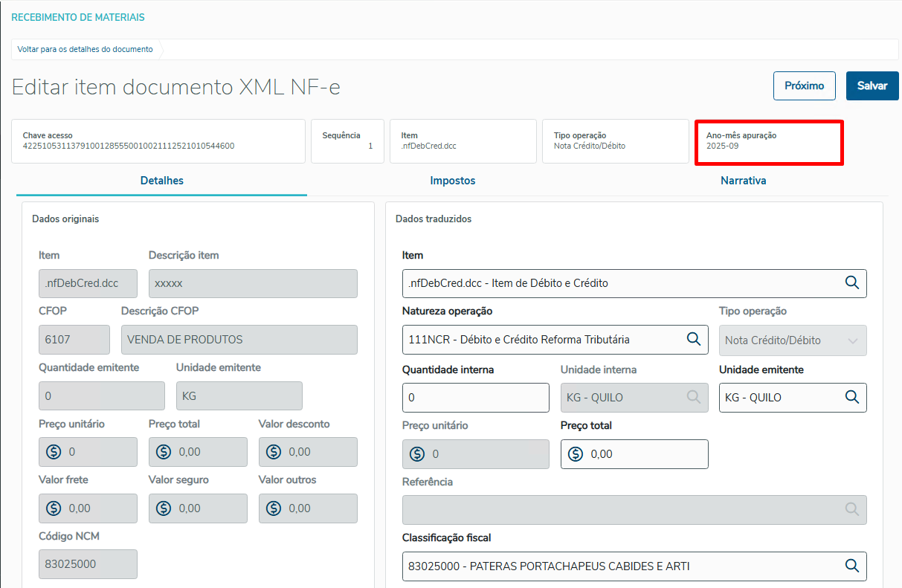Click into the Quantidade interna input field
Viewport: 902px width, 588px height.
click(476, 397)
